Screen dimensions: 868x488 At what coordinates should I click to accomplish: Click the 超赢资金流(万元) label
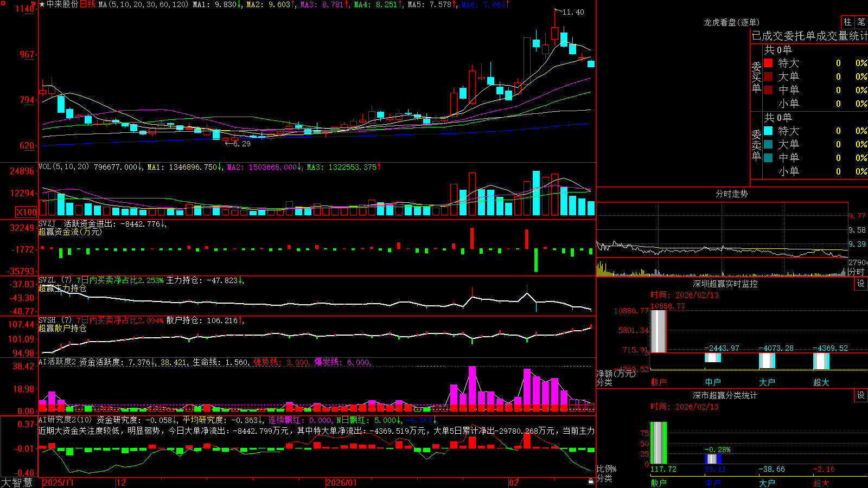click(70, 232)
